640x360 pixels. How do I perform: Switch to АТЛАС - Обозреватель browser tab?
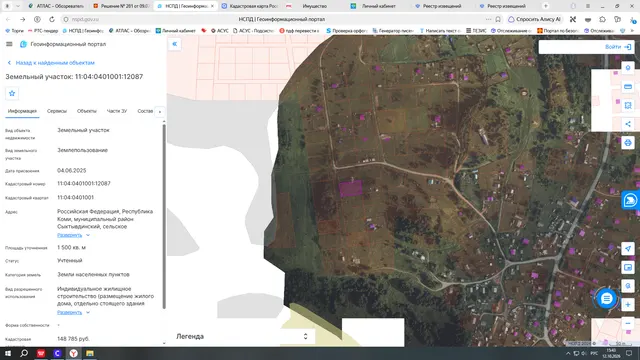[56, 6]
